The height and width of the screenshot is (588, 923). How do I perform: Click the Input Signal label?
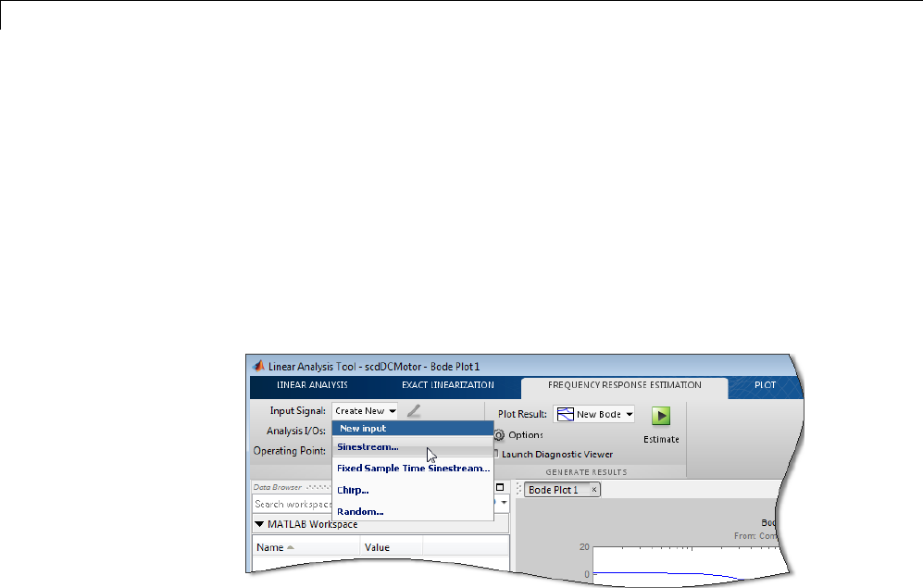tap(297, 411)
